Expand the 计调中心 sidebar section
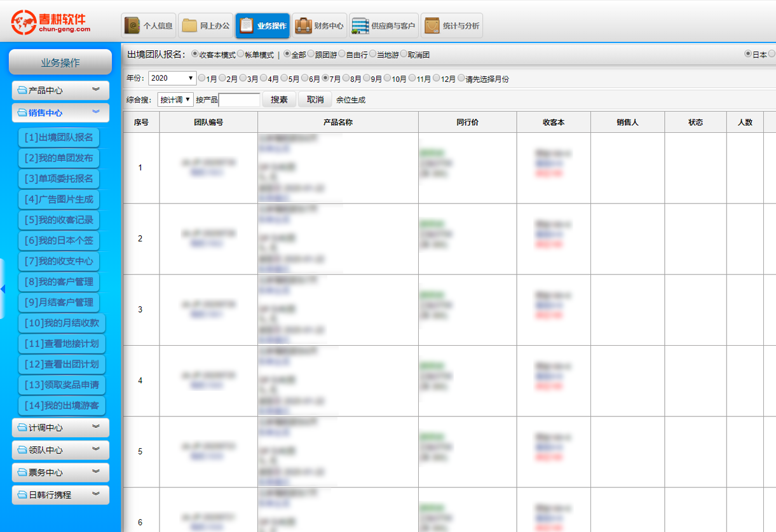Image resolution: width=776 pixels, height=532 pixels. (60, 428)
